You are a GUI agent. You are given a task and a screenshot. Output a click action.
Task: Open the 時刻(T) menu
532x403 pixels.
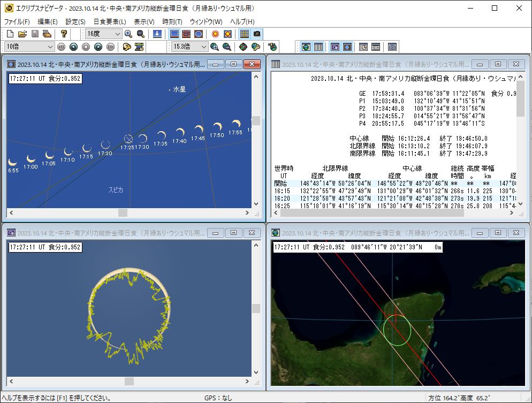coord(172,21)
